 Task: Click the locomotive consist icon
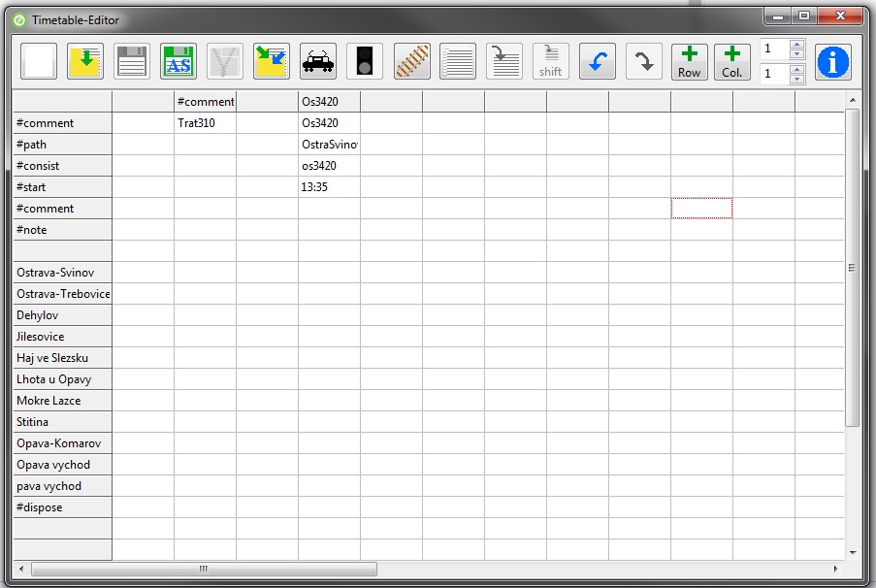tap(318, 62)
